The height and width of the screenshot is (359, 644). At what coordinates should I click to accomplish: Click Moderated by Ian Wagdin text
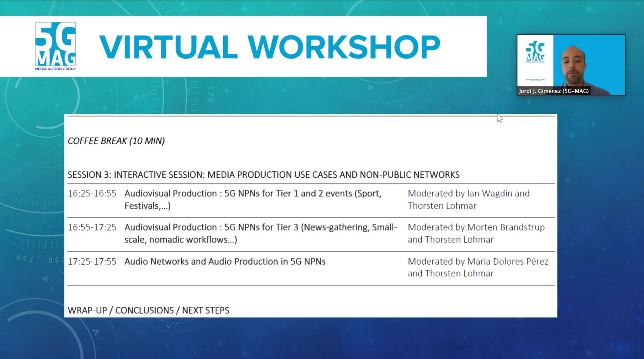(x=469, y=199)
